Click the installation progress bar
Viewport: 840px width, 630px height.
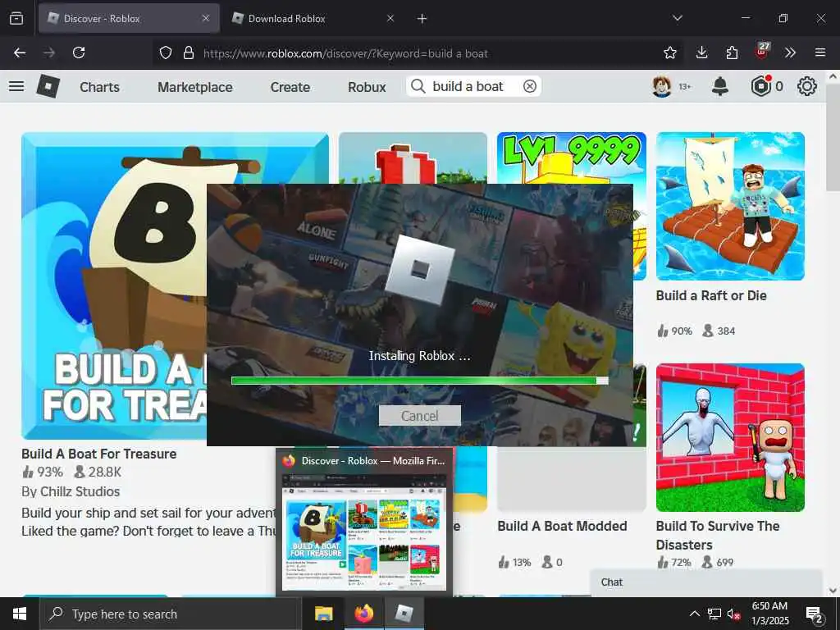[x=419, y=381]
